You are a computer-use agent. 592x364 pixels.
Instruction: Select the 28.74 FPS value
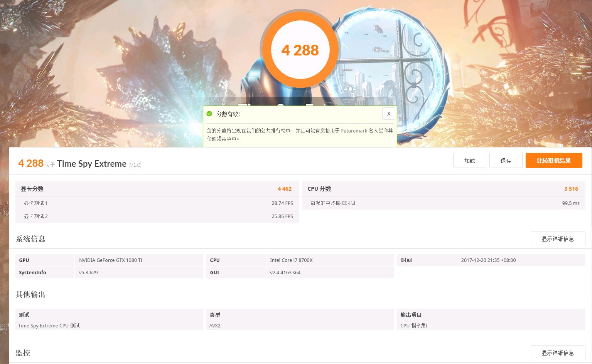[282, 203]
